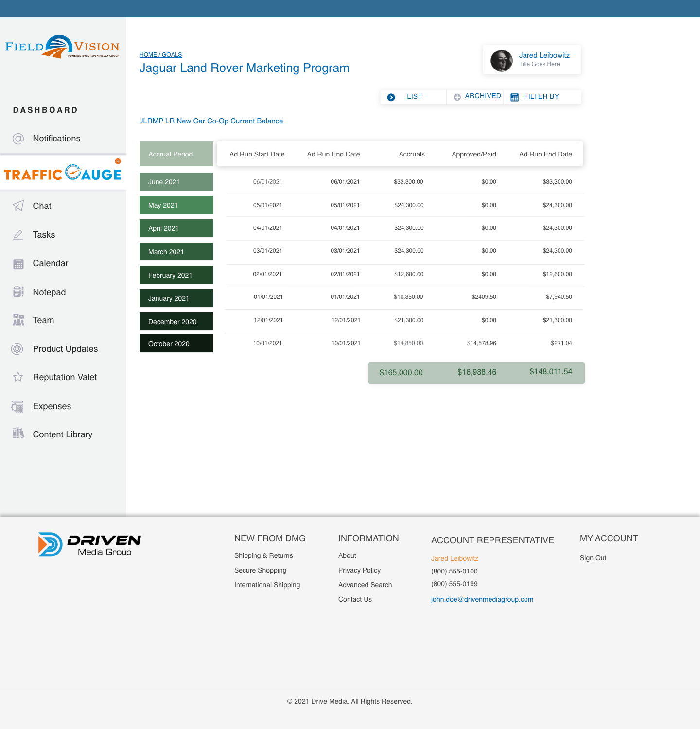
Task: Open Expenses from the sidebar
Action: (52, 406)
